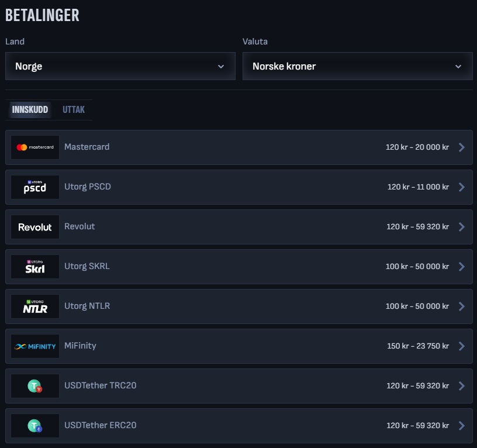The image size is (477, 448).
Task: Open the Valuta currency dropdown
Action: pyautogui.click(x=357, y=66)
